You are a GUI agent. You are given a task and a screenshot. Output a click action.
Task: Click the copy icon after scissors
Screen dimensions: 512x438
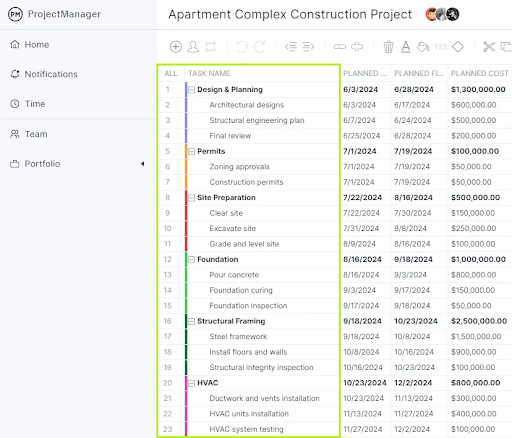click(x=506, y=47)
